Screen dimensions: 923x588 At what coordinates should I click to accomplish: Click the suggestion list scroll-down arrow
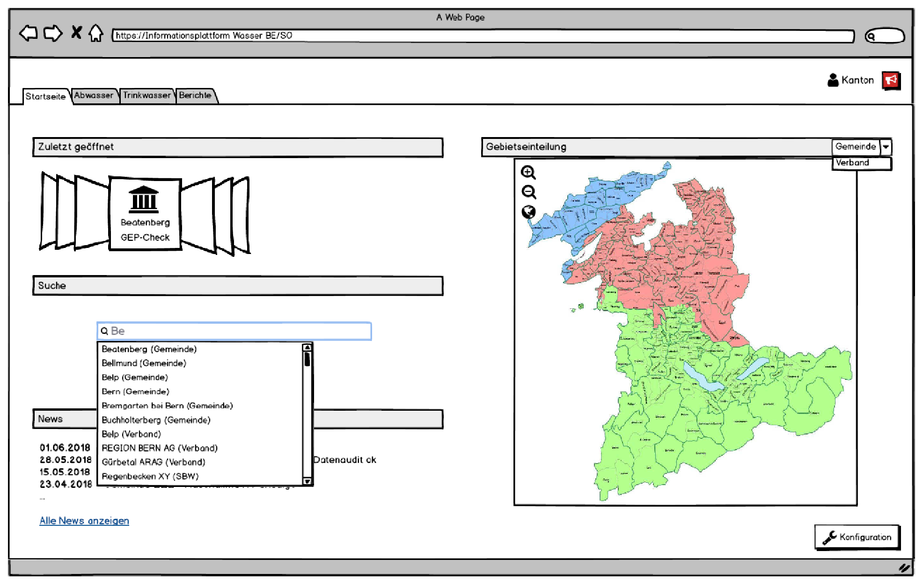(307, 481)
